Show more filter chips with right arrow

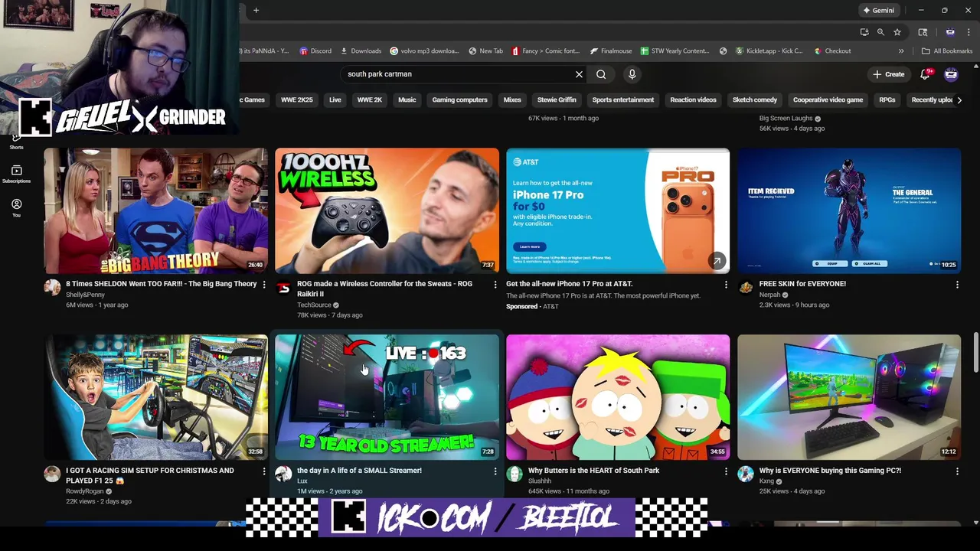[959, 99]
